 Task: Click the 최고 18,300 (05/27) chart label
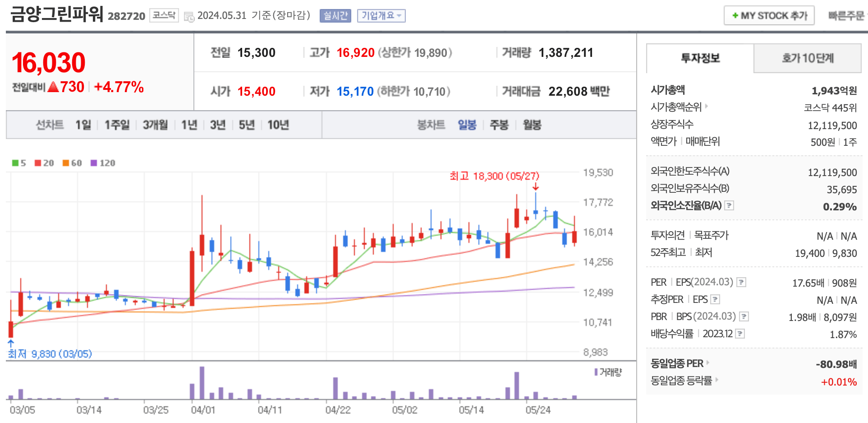click(494, 176)
